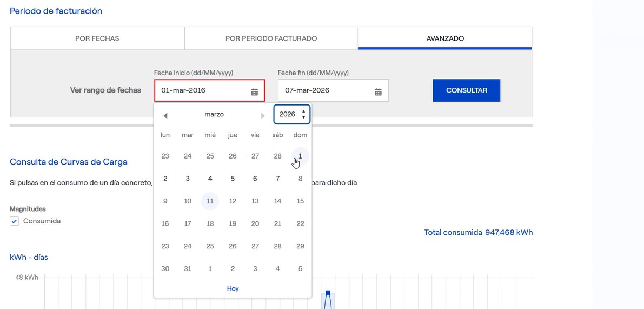Click the Fecha fin date input
Screen dimensions: 644x309
(324, 90)
